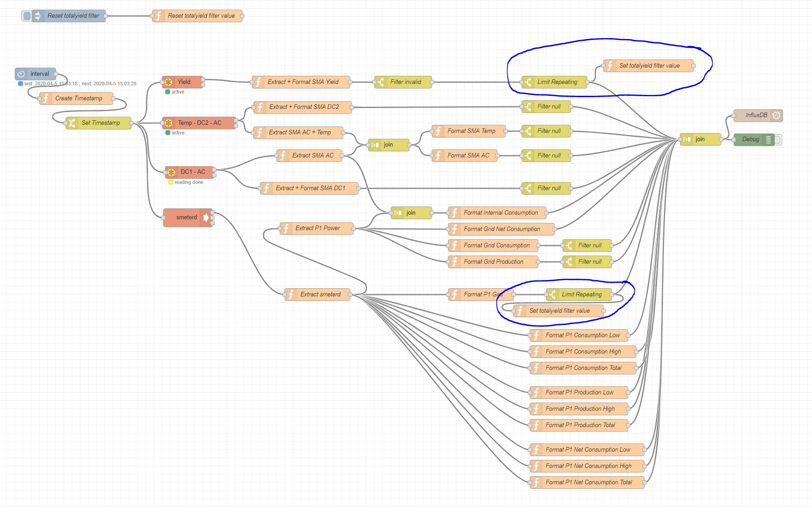Click the Format Internal Consumption function icon
812x507 pixels.
point(454,213)
